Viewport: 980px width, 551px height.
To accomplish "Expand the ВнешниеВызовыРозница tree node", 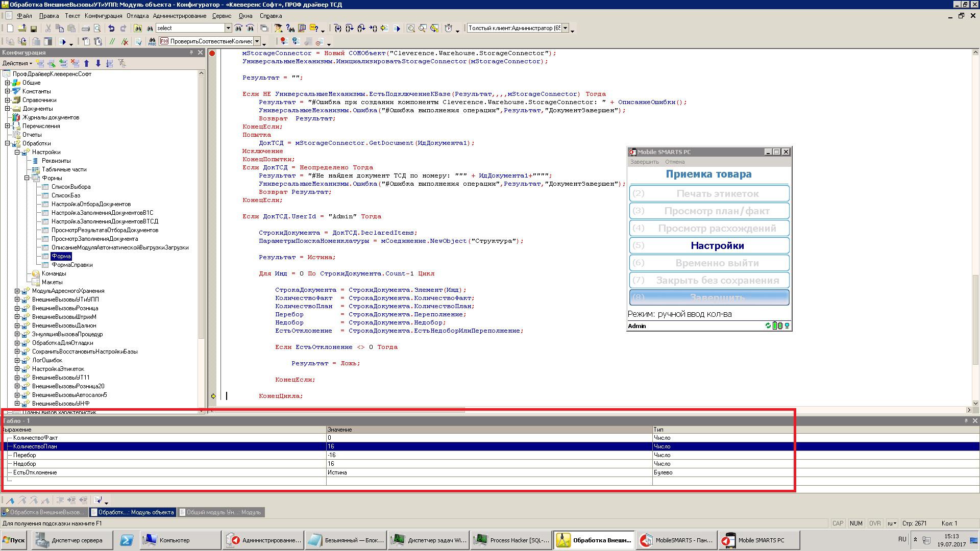I will pyautogui.click(x=17, y=308).
